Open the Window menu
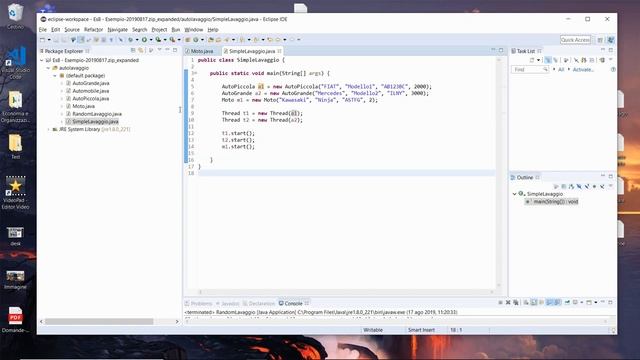Screen dimensions: 640x360 coord(193,30)
